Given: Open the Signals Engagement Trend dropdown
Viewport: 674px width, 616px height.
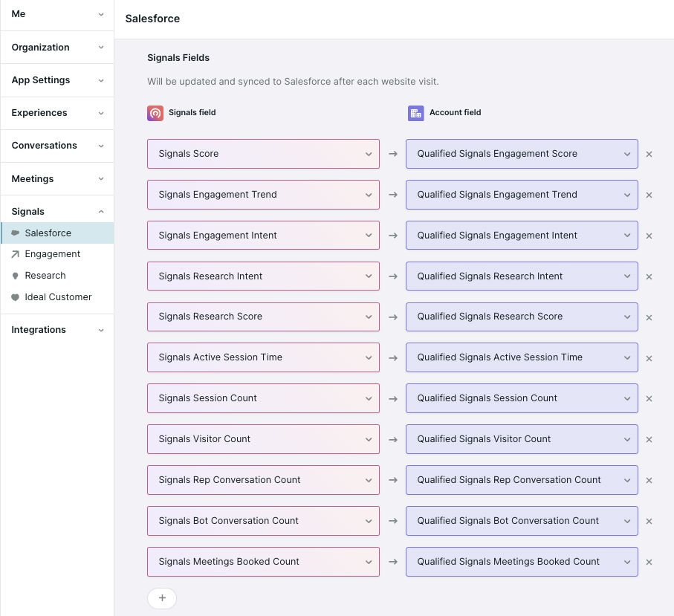Looking at the screenshot, I should tap(263, 194).
